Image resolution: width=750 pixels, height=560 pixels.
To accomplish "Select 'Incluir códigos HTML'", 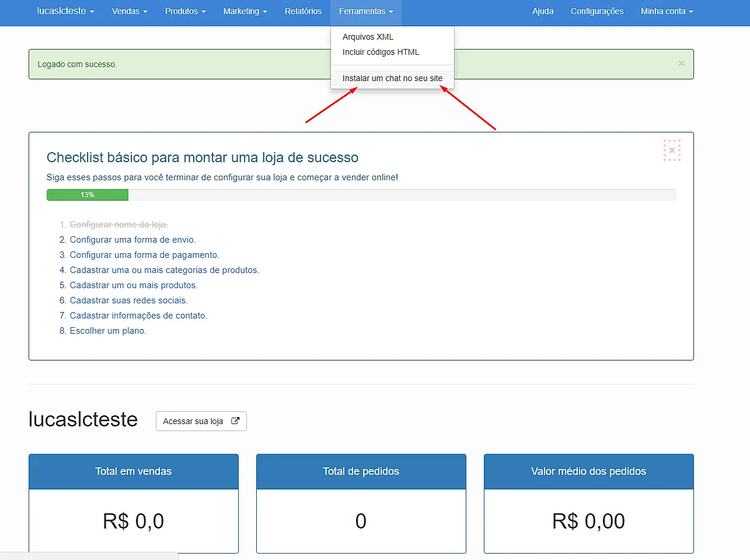I will tap(381, 52).
